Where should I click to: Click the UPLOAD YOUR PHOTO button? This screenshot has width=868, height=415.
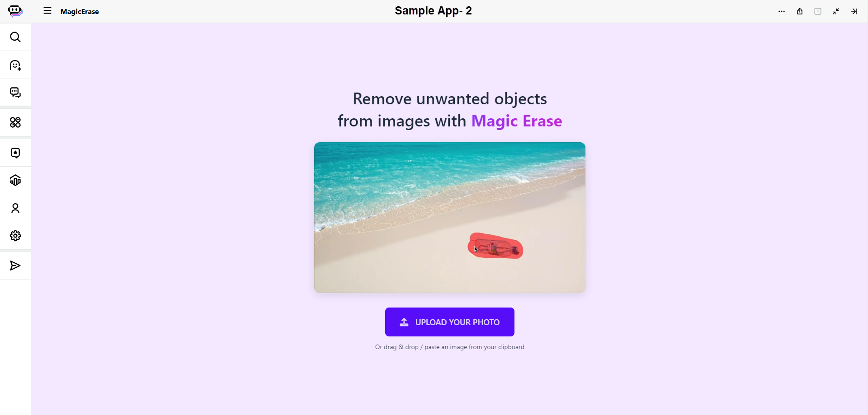(450, 322)
